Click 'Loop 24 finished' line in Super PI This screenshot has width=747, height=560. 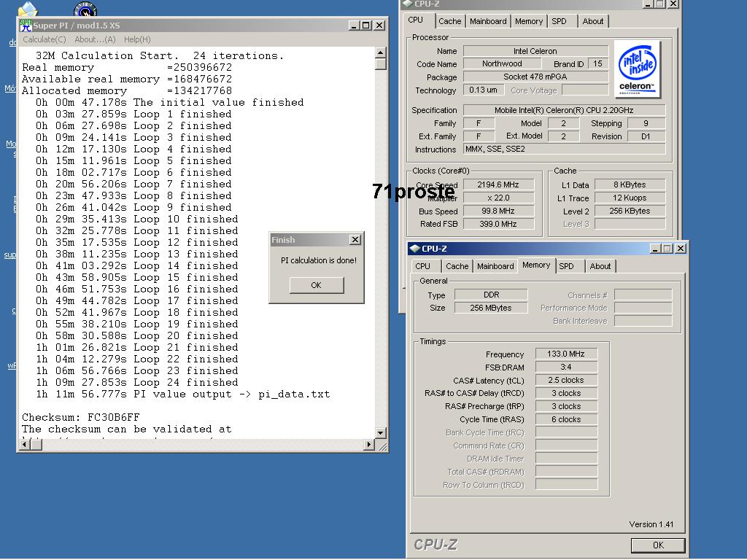point(136,382)
